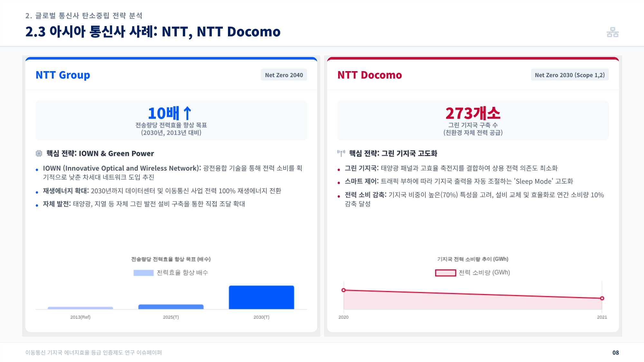This screenshot has width=644, height=362.
Task: Click the section breadcrumb above the slide title
Action: 84,15
